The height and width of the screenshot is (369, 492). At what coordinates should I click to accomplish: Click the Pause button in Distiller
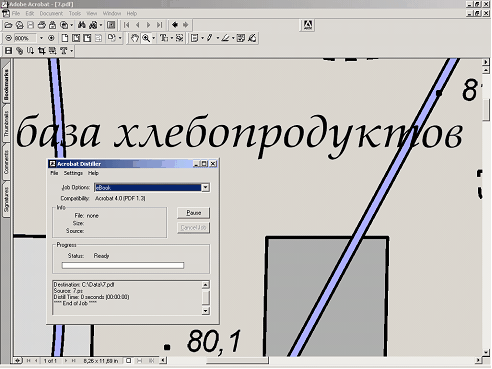point(193,213)
